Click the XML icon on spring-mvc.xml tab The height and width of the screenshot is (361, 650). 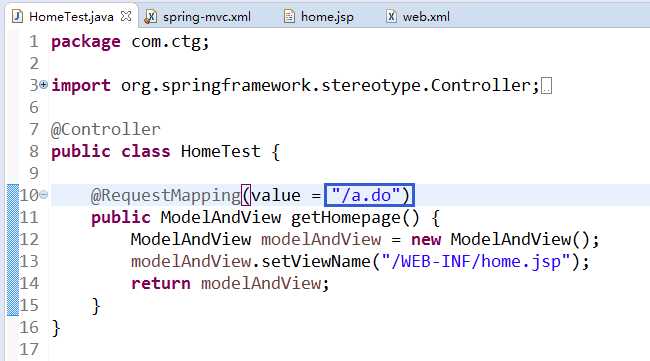(150, 17)
